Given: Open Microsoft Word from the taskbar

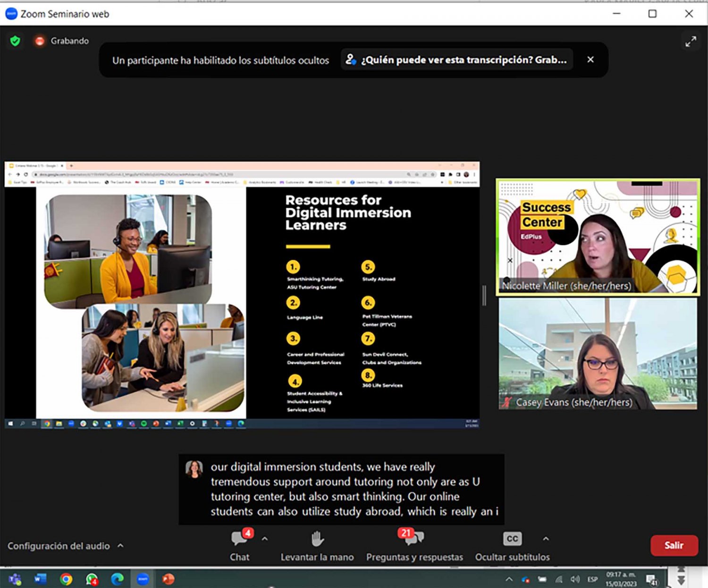Looking at the screenshot, I should point(41,579).
